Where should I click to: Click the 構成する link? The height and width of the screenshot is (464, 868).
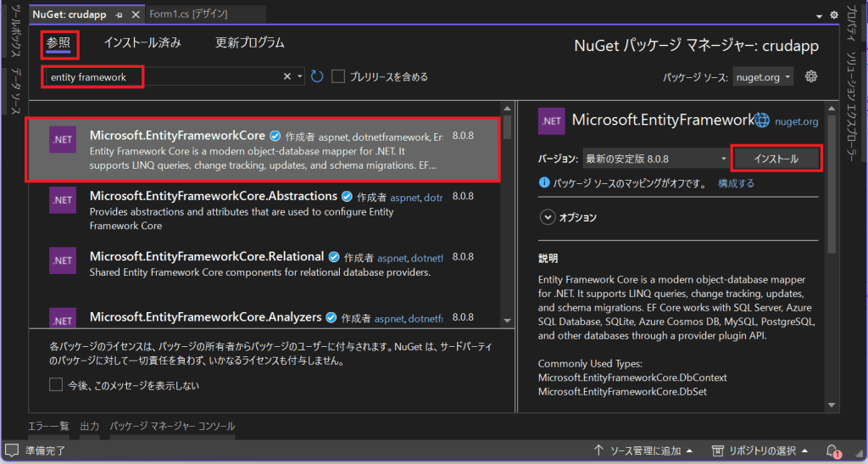click(736, 182)
